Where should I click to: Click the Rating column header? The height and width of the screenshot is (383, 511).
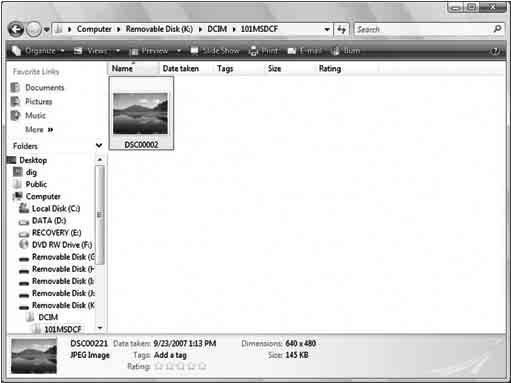pyautogui.click(x=330, y=69)
